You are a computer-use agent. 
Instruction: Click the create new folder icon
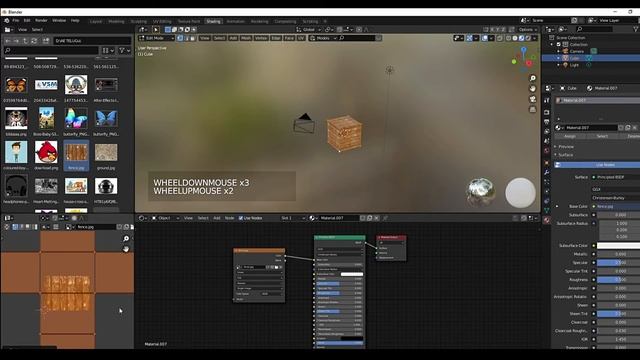(46, 41)
